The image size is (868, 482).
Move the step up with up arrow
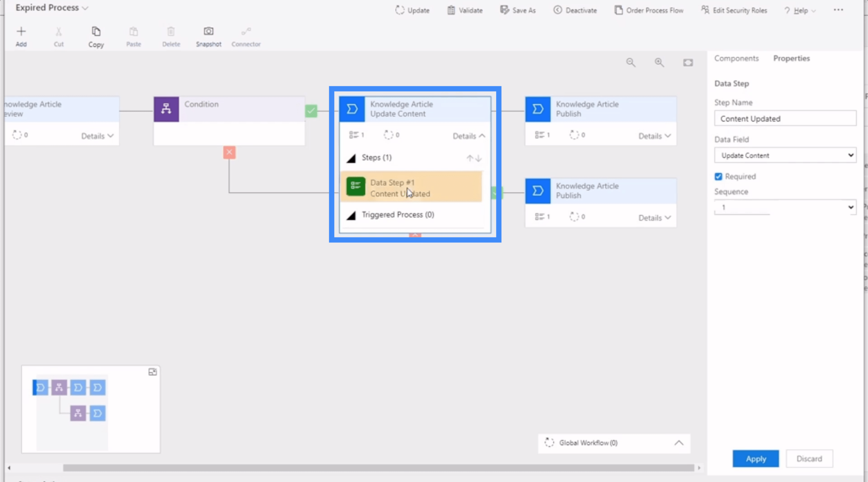(470, 158)
